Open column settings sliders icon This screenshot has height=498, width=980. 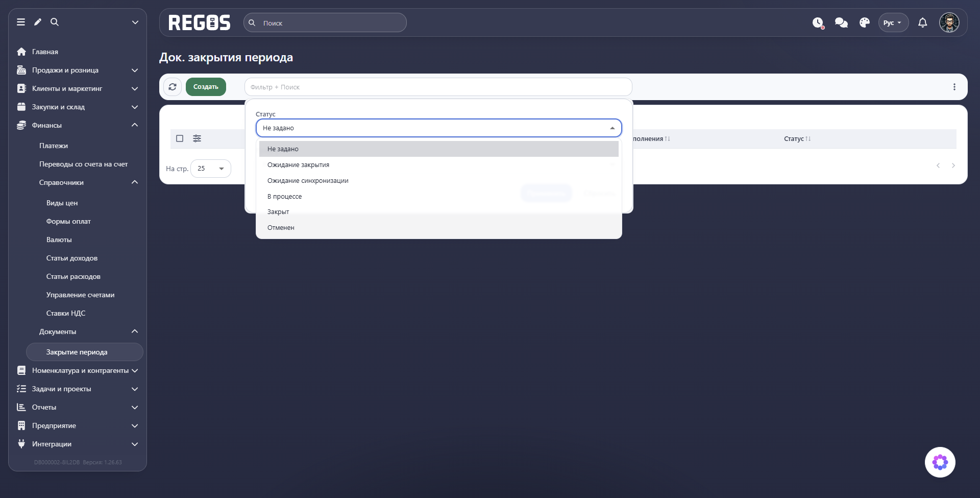197,138
